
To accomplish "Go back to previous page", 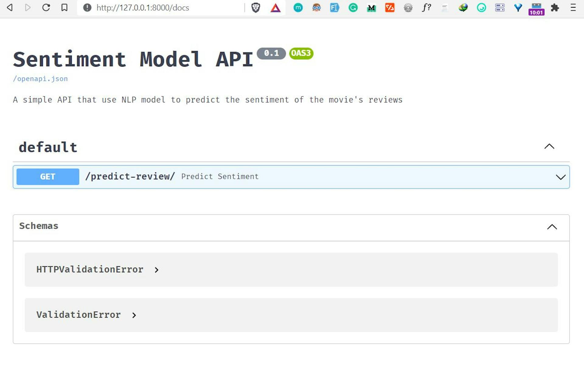I will click(x=10, y=8).
